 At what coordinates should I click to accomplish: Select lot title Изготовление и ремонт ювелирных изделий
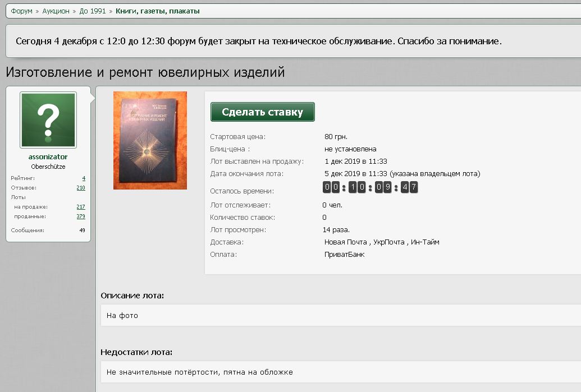tap(145, 72)
